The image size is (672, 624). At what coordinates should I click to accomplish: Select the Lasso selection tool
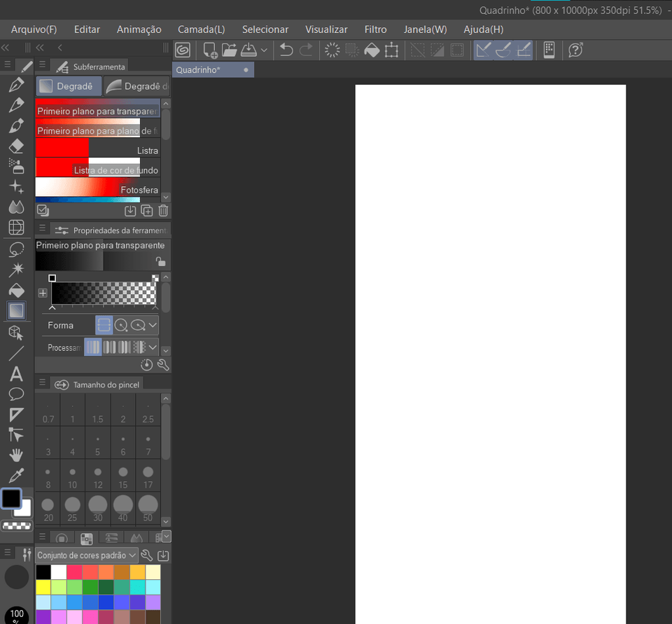(16, 249)
